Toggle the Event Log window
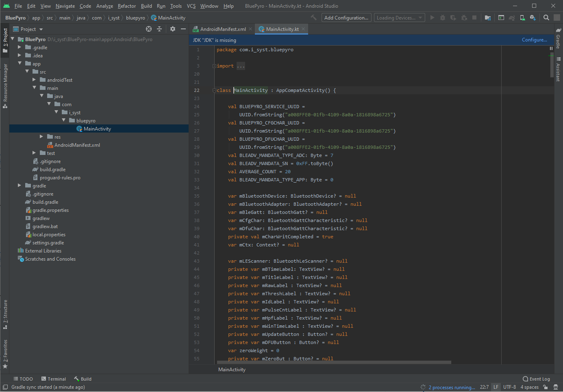This screenshot has height=392, width=563. coord(536,379)
